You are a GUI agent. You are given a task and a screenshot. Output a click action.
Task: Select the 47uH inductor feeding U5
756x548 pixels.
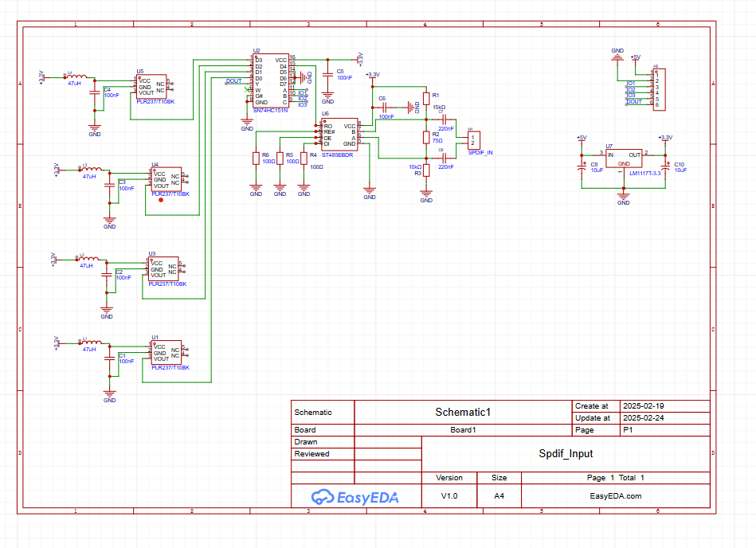[x=76, y=76]
